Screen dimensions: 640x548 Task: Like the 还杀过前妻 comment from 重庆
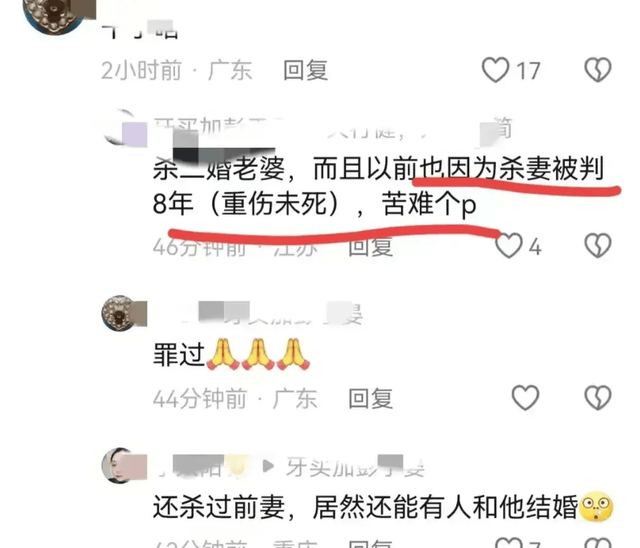509,543
